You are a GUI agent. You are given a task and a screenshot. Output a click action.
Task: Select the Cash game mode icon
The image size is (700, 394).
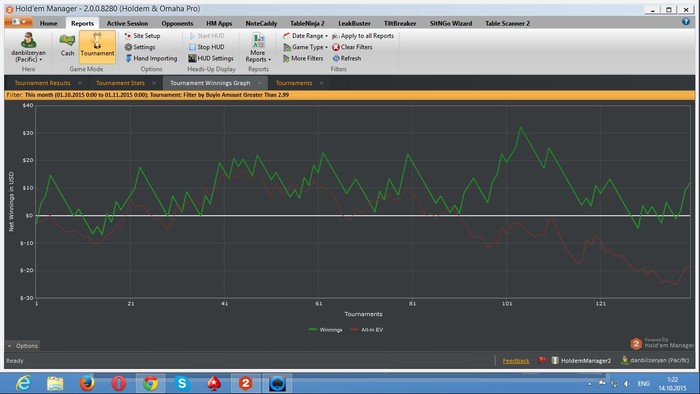coord(67,41)
